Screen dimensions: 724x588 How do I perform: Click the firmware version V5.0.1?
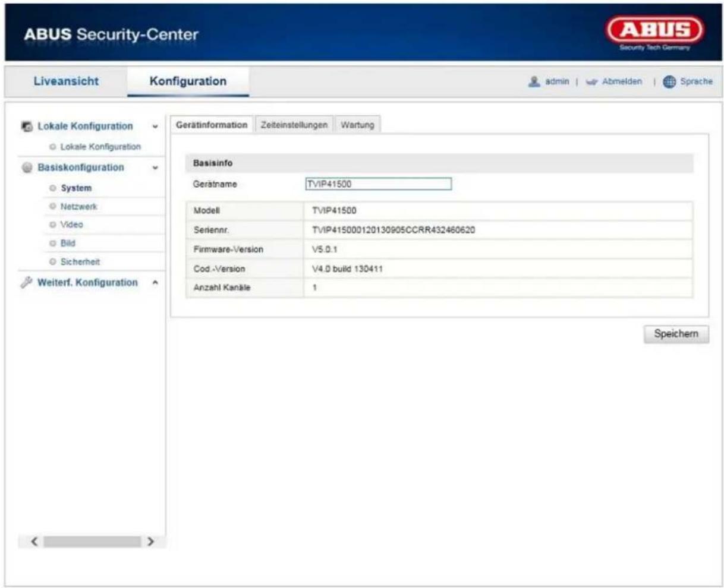325,249
